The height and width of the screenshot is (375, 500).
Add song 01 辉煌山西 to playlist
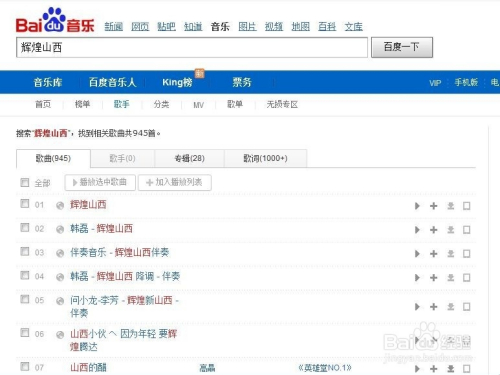(434, 206)
